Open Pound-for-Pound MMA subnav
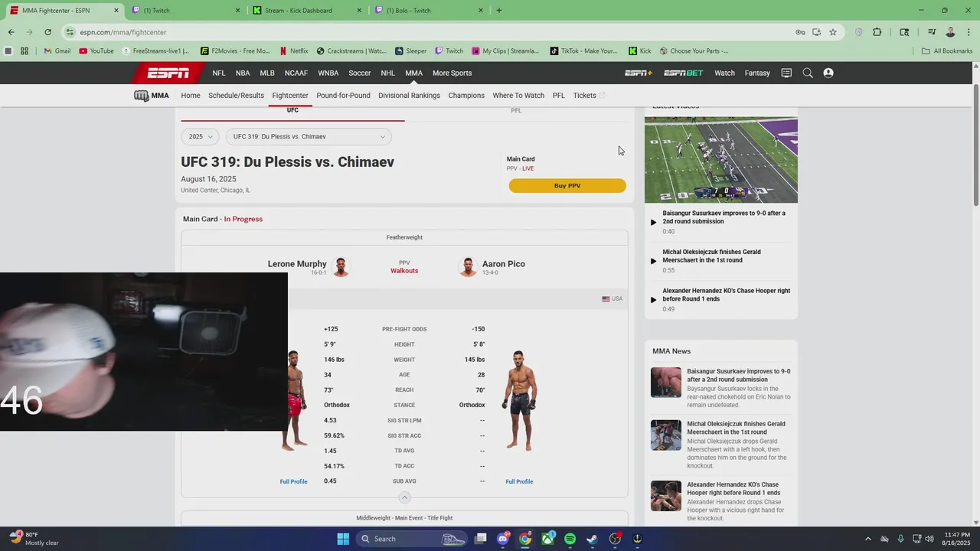 tap(343, 96)
